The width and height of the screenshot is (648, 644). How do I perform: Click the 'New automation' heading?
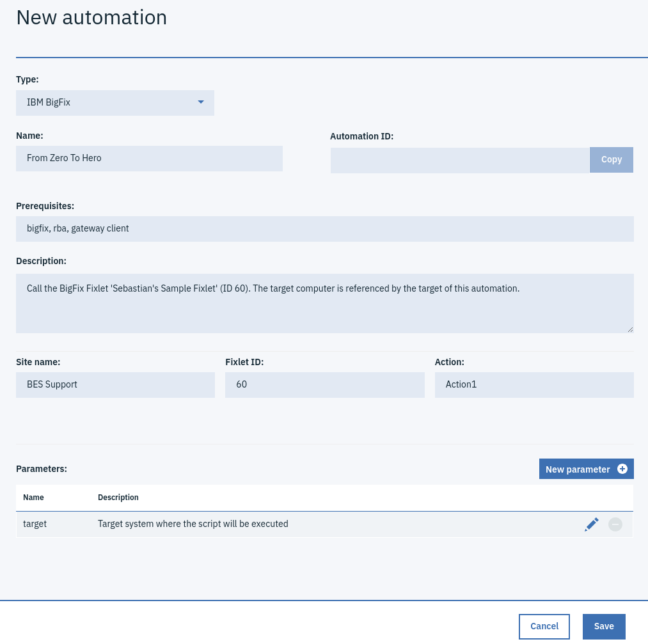click(x=91, y=17)
